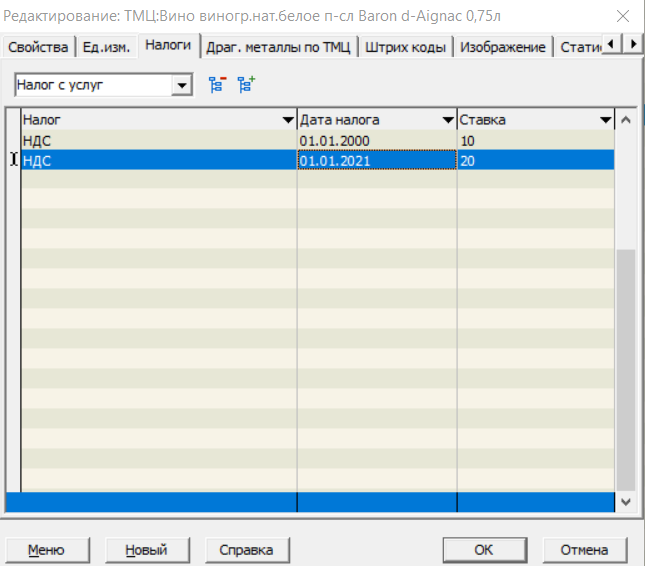Open the 'Ед.изм.' tab

(x=106, y=47)
